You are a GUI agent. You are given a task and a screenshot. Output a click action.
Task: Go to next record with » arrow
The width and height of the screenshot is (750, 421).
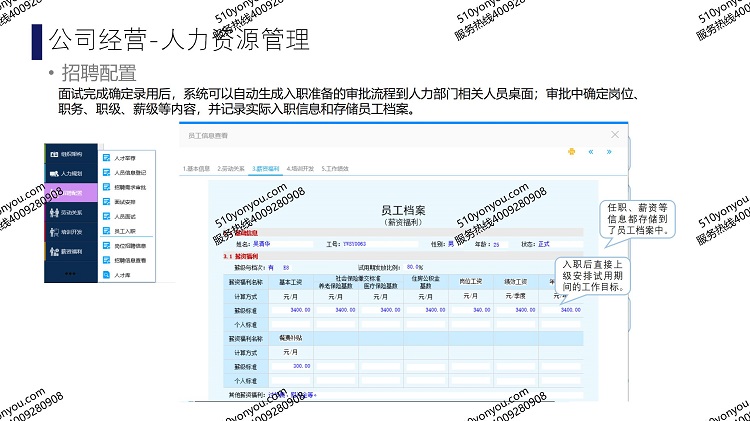[609, 152]
